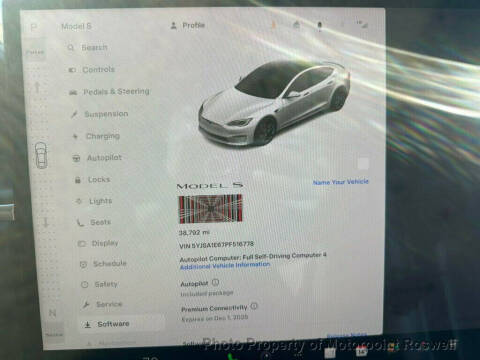Select the P gear indicator
The image size is (480, 360).
[34, 27]
